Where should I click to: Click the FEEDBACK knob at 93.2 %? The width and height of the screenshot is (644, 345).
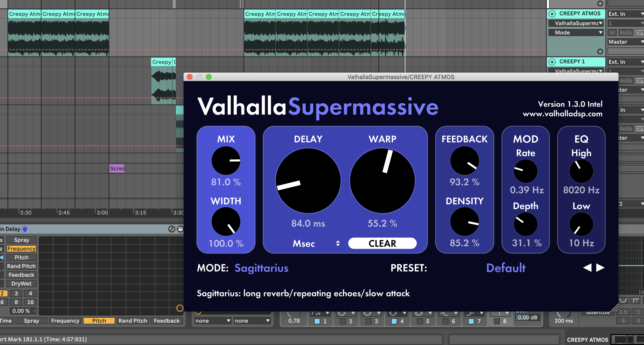(x=465, y=161)
